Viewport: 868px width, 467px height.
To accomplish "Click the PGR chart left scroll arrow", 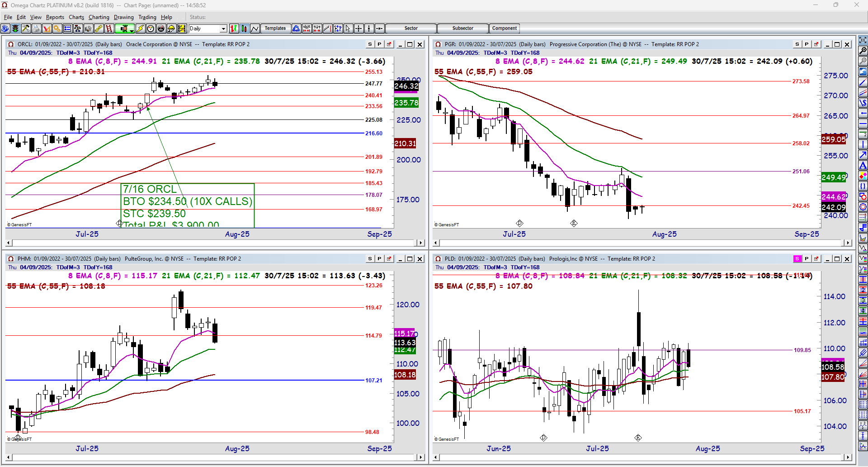I will 436,243.
